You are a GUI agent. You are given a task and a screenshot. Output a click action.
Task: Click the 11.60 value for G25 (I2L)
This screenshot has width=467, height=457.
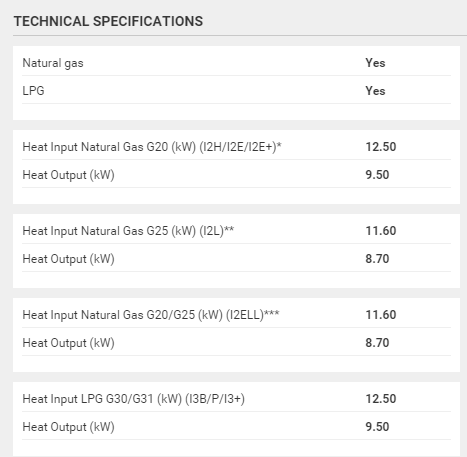tap(381, 231)
